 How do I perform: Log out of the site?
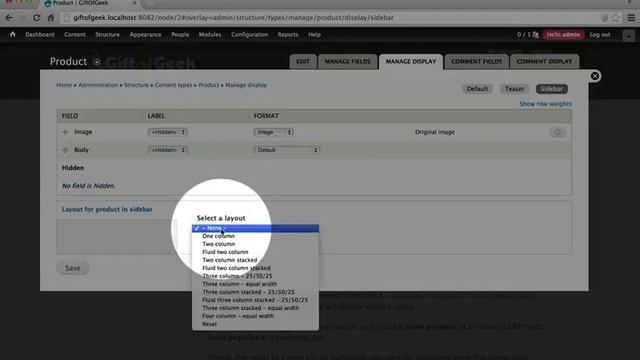pos(600,35)
